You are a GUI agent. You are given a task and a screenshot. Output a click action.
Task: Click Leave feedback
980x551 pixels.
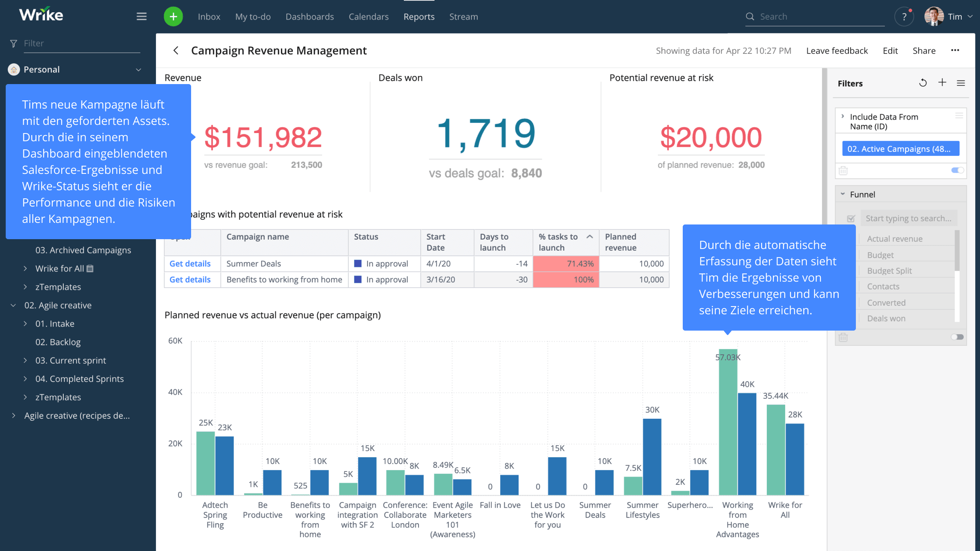pos(837,51)
